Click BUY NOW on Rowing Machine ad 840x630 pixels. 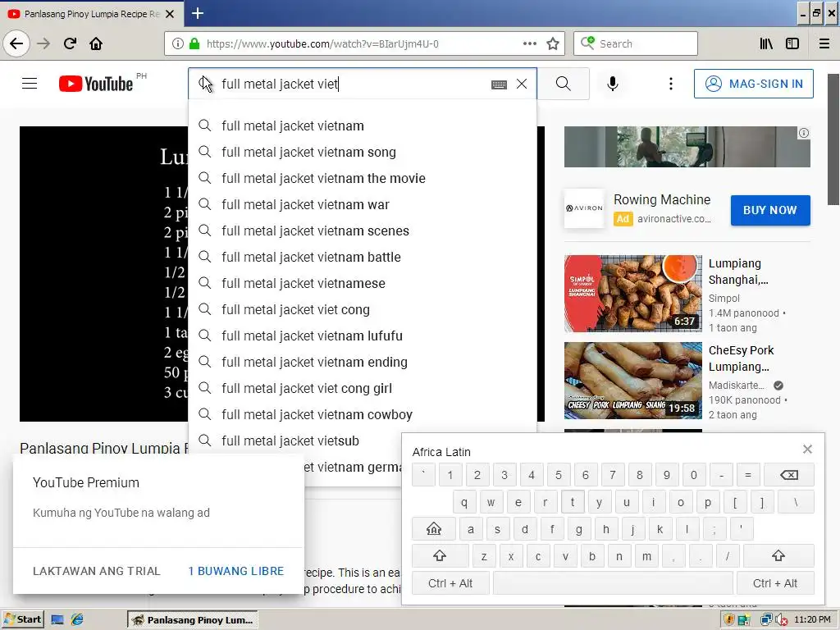click(x=769, y=210)
